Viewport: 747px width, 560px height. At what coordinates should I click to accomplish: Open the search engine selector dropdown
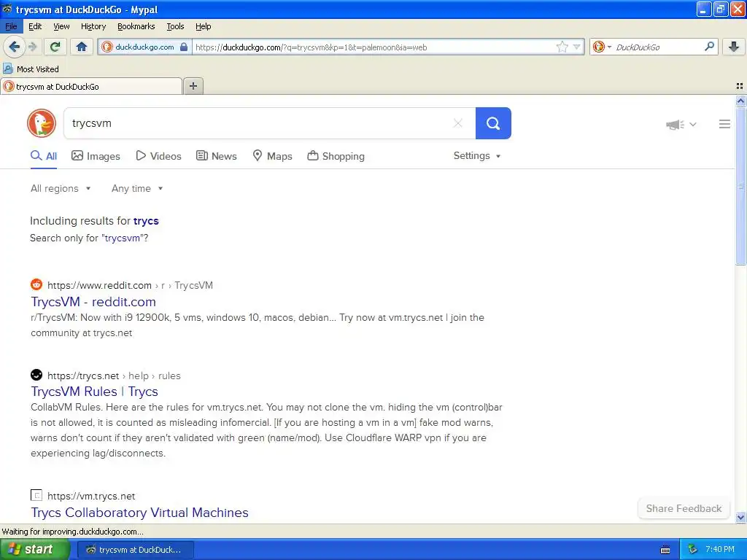pyautogui.click(x=602, y=47)
